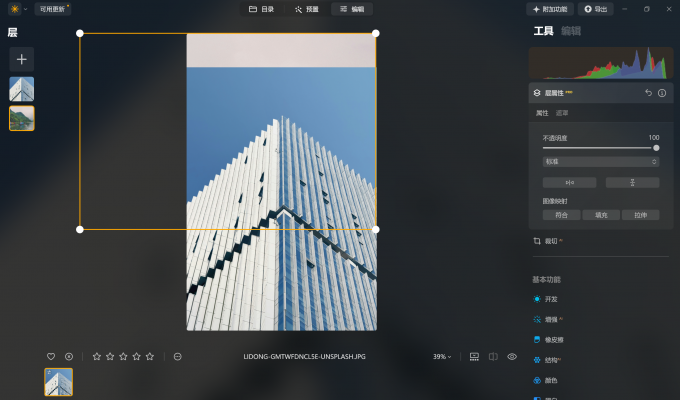Flip the layer horizontally

click(x=569, y=183)
